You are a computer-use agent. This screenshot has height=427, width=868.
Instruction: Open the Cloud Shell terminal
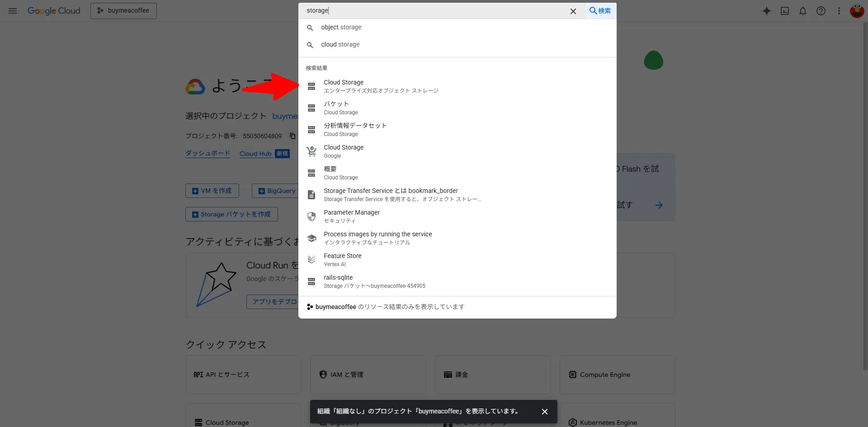tap(785, 11)
